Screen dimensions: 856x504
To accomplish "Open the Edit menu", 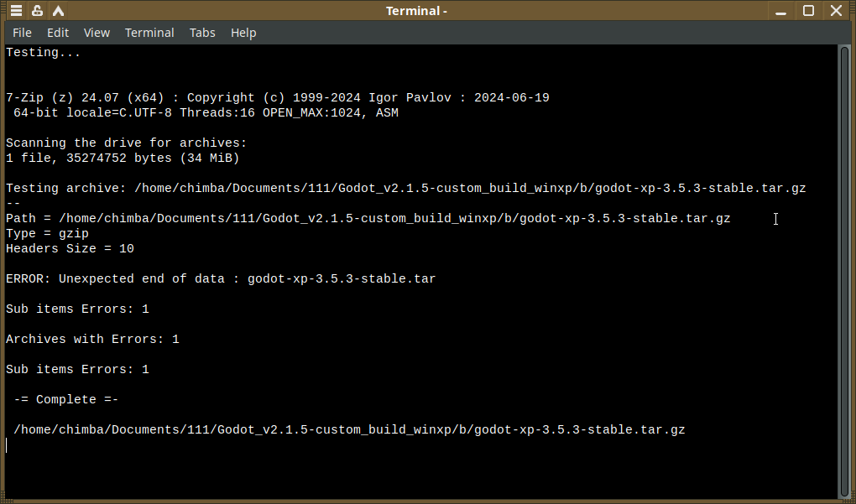I will 58,33.
